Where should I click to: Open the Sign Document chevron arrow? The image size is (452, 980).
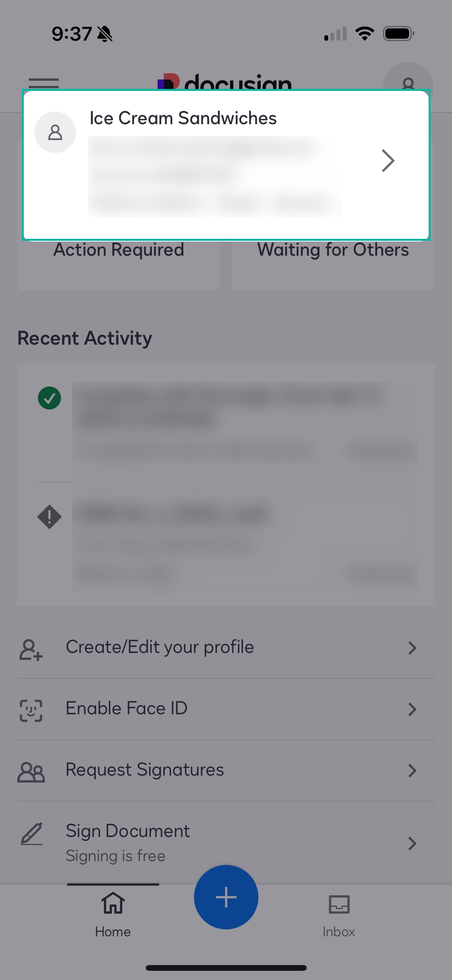(x=412, y=844)
